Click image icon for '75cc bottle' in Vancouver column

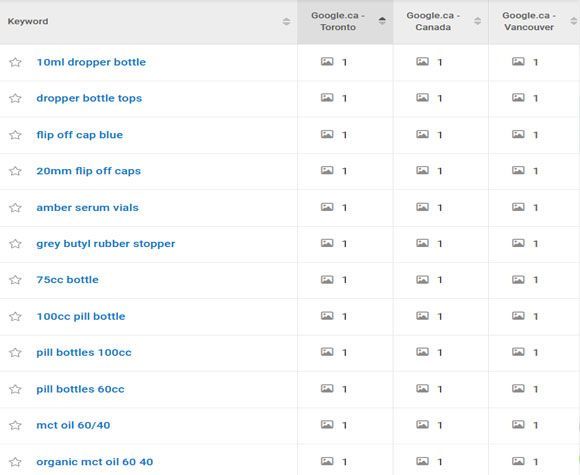coord(518,279)
